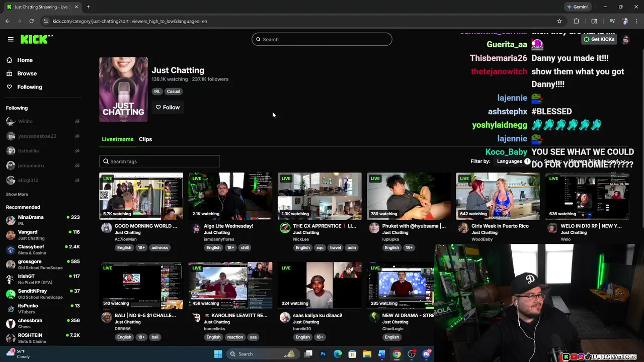644x362 pixels.
Task: Open ROSHTEIN recommended channel
Action: (x=43, y=338)
